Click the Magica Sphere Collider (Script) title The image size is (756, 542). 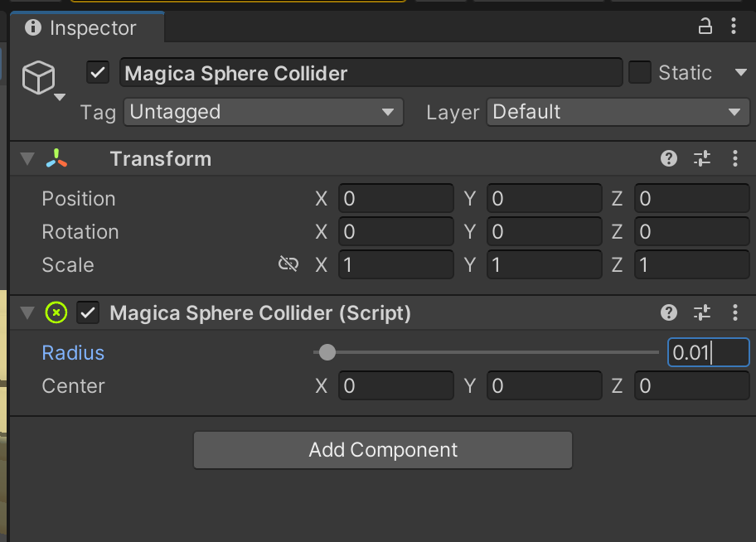[260, 313]
